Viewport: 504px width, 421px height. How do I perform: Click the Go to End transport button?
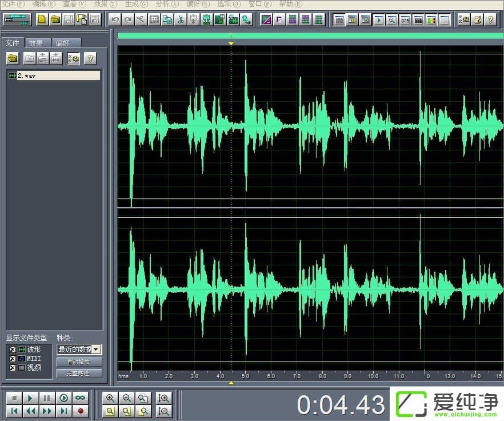click(64, 411)
